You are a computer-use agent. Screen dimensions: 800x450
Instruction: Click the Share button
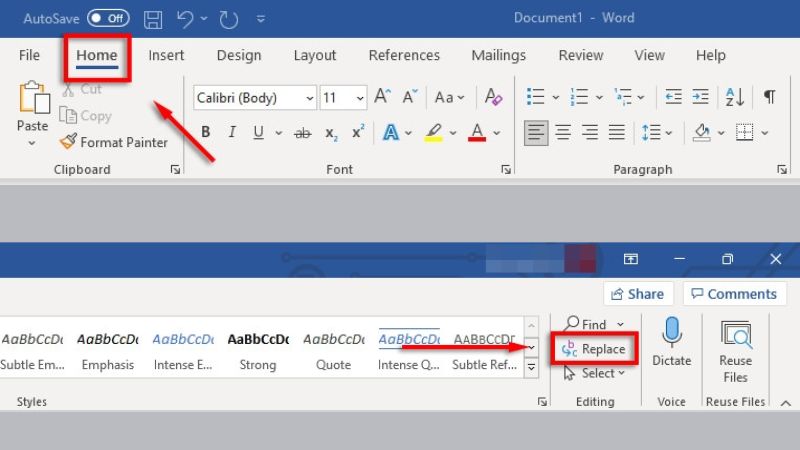tap(636, 294)
